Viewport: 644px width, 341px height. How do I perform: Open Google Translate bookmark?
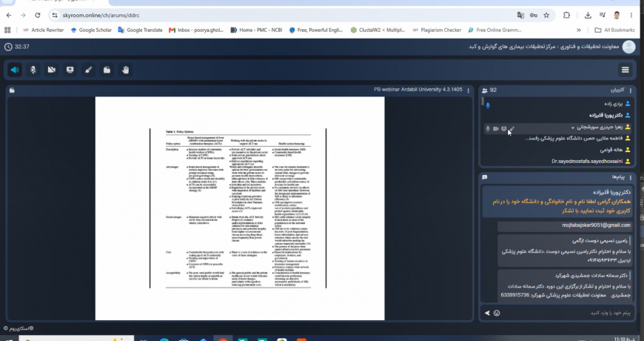140,30
